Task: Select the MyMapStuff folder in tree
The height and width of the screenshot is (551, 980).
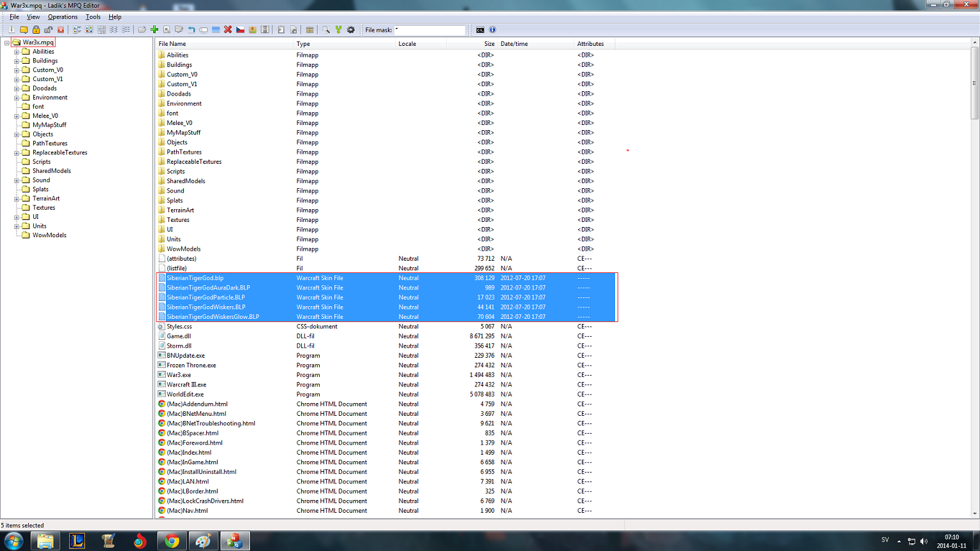Action: point(49,125)
